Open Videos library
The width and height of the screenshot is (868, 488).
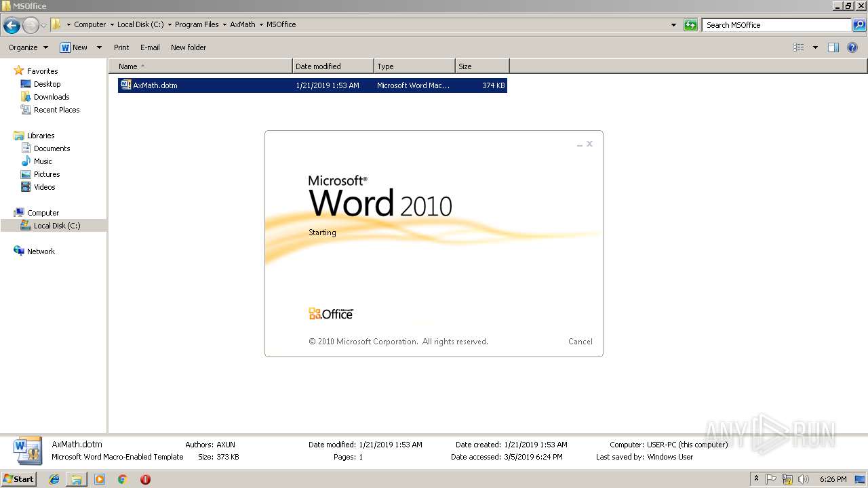pyautogui.click(x=45, y=187)
